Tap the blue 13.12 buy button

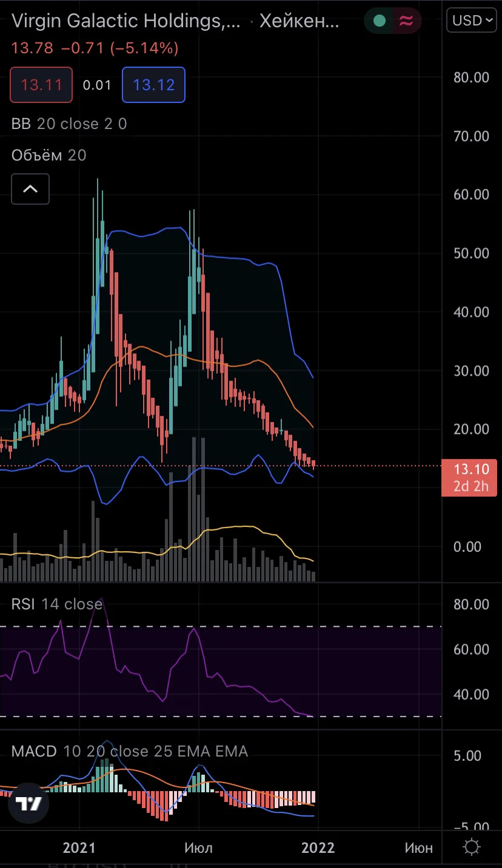pyautogui.click(x=154, y=85)
